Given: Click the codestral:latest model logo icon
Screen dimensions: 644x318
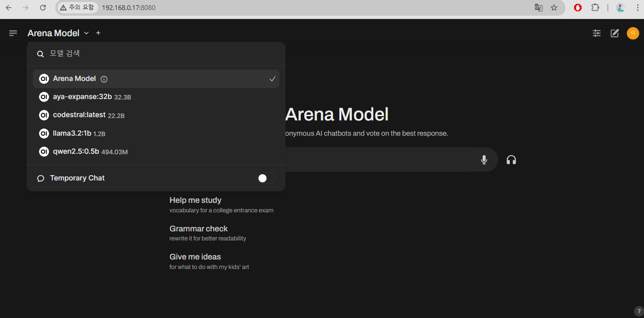Looking at the screenshot, I should click(44, 115).
